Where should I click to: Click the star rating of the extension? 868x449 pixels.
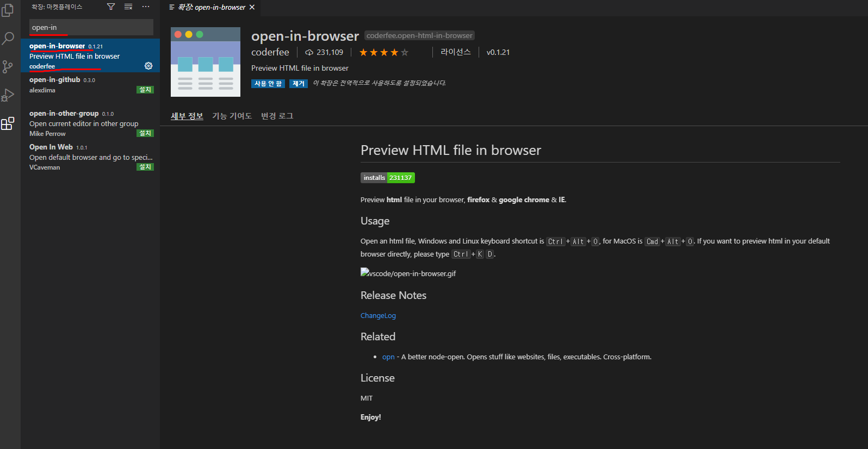pos(384,52)
